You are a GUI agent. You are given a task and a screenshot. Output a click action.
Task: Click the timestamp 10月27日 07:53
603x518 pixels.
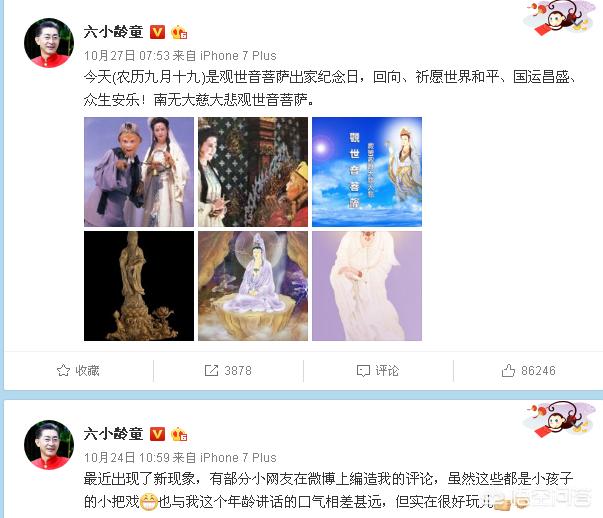[x=127, y=56]
